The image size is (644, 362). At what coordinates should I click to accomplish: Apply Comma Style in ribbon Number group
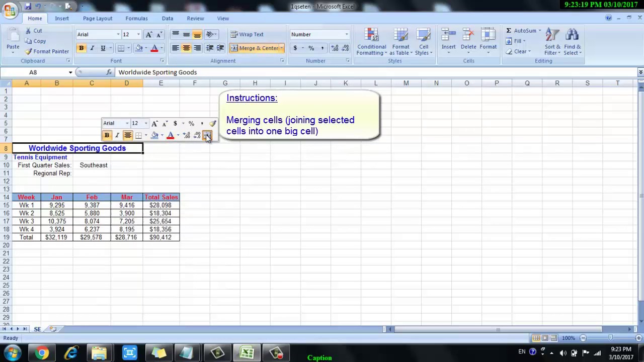pos(322,48)
